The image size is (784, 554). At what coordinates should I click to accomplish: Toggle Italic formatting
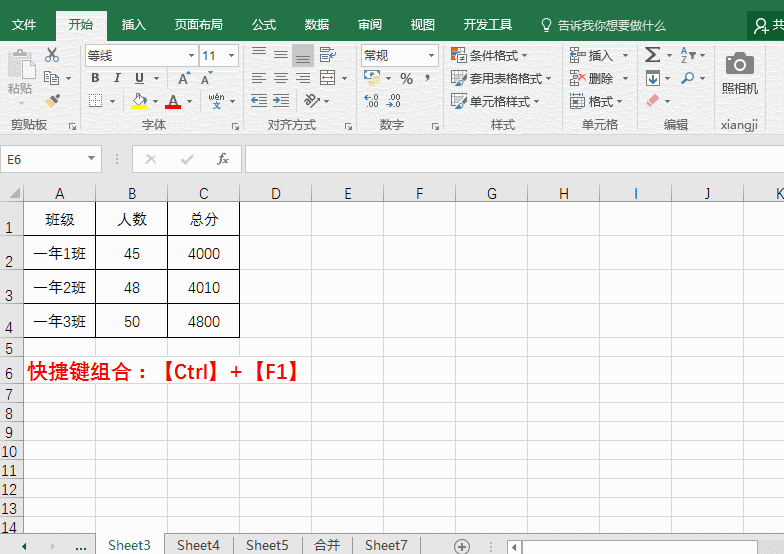(x=117, y=78)
